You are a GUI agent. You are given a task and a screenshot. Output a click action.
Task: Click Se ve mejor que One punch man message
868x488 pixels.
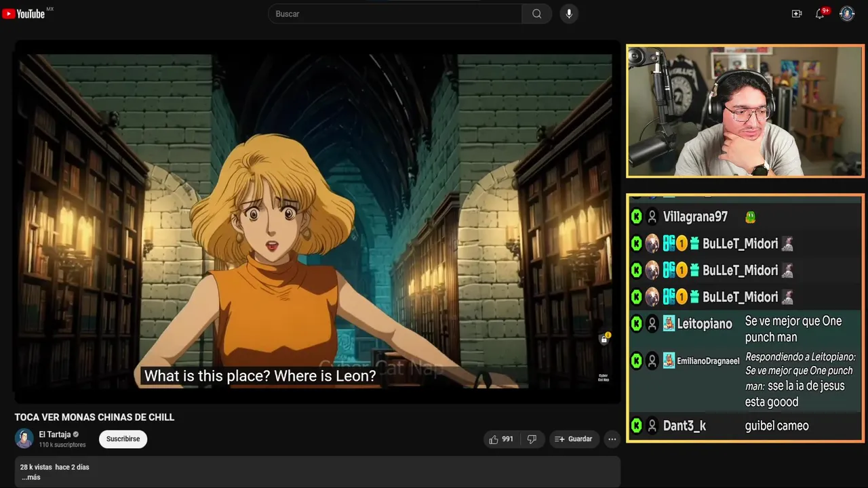[793, 329]
